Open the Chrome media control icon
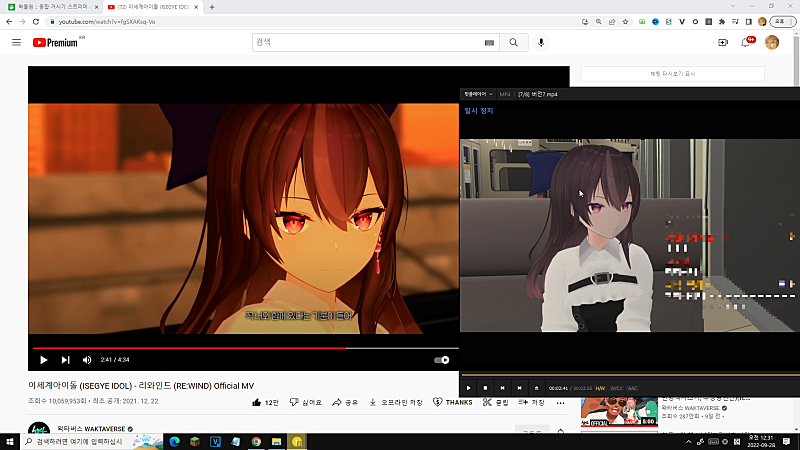Screen dimensions: 800x450 click(x=735, y=22)
